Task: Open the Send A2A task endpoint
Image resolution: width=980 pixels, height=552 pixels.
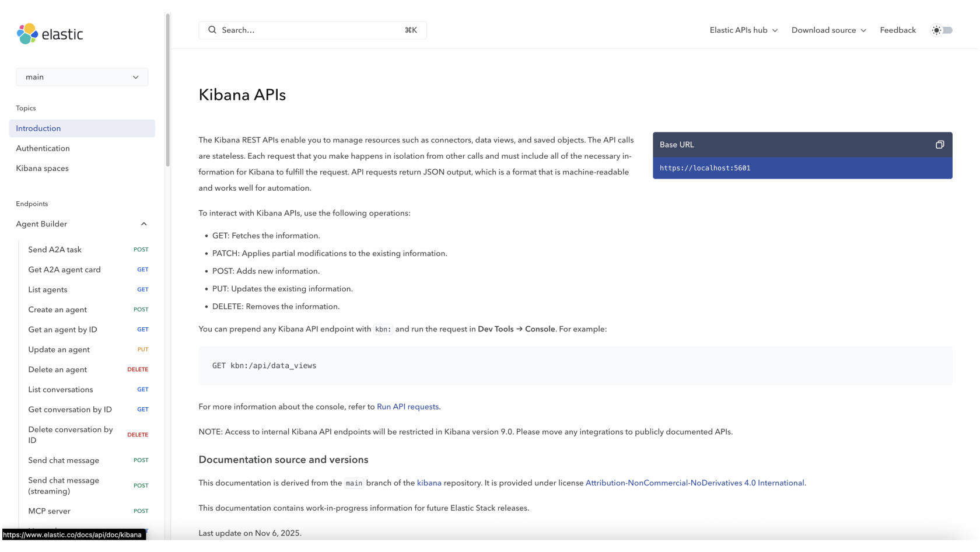Action: click(55, 250)
